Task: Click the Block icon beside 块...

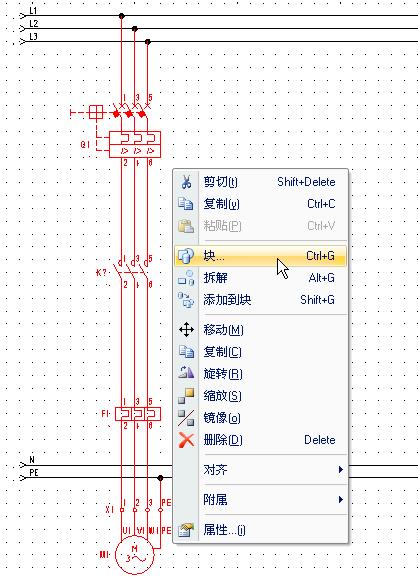Action: (x=186, y=256)
